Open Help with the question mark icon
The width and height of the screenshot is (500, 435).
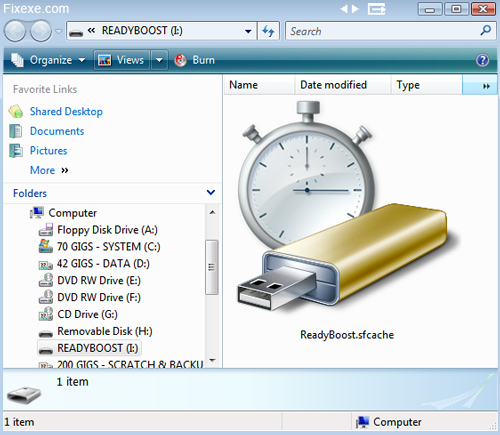coord(482,60)
